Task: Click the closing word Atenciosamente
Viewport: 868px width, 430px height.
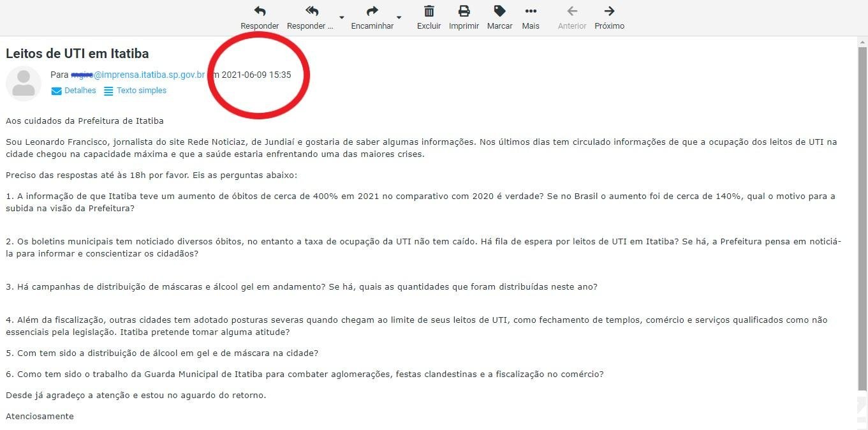Action: 40,416
